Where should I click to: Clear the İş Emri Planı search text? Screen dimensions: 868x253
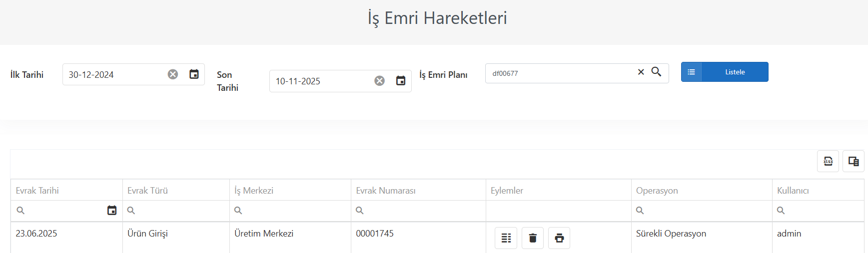641,72
